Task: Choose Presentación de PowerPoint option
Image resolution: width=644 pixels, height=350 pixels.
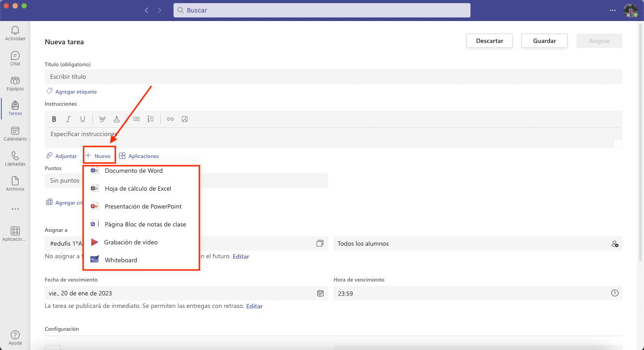Action: pos(143,206)
